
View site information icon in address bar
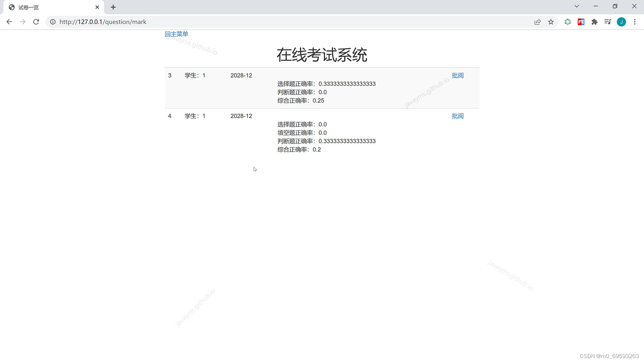(x=53, y=22)
